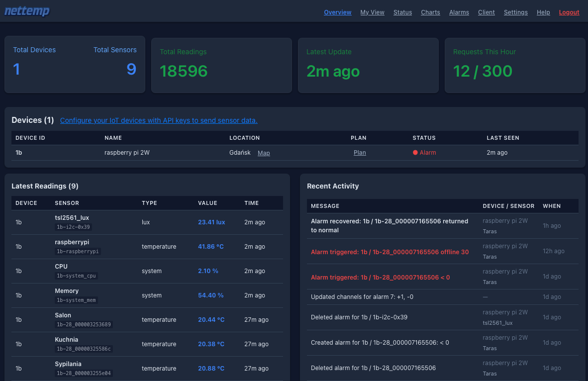588x381 pixels.
Task: Select the Overview tab
Action: tap(337, 12)
